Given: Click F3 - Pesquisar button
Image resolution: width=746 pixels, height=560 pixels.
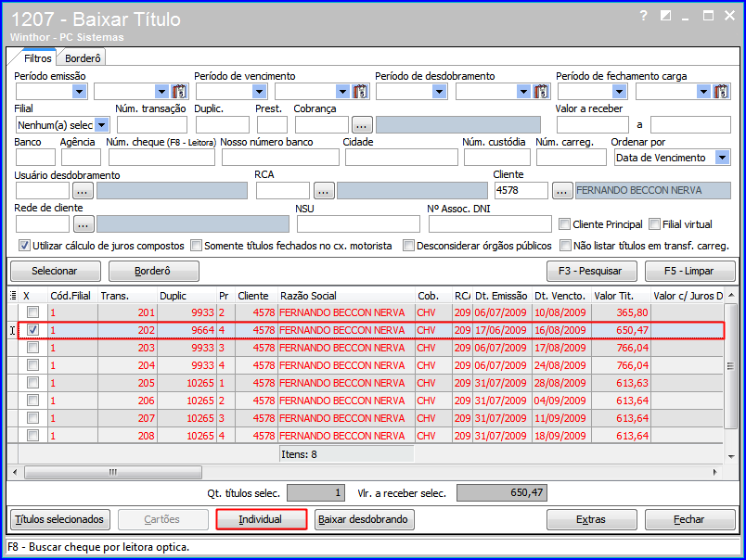Looking at the screenshot, I should click(591, 271).
